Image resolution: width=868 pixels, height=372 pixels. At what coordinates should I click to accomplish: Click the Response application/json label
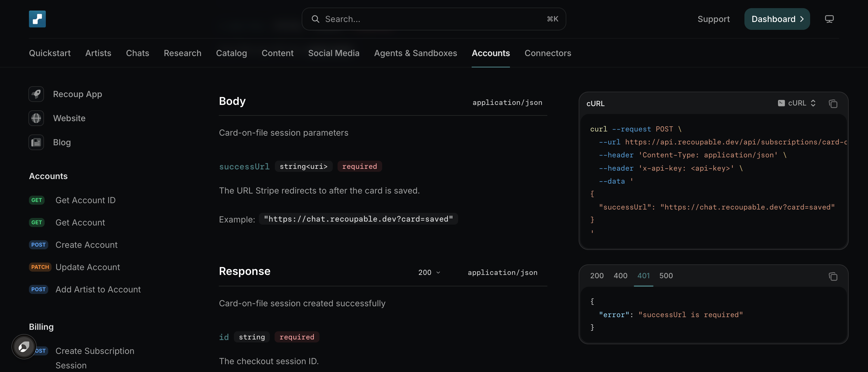pos(502,273)
